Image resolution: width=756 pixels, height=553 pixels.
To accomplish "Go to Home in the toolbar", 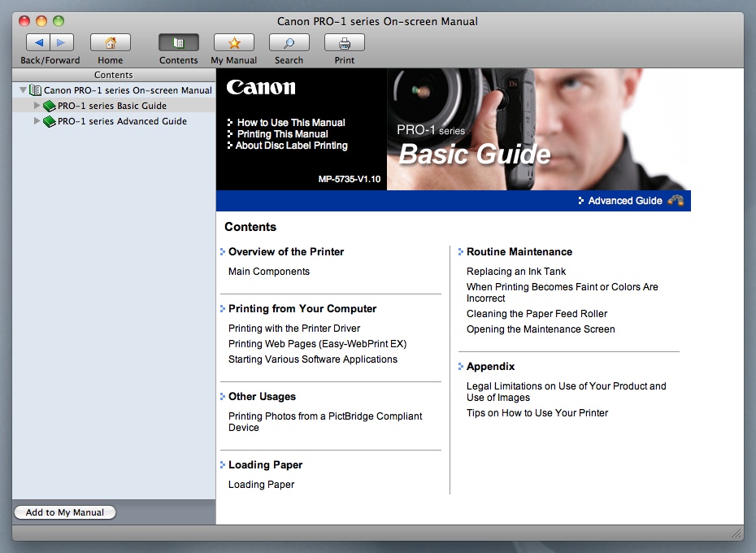I will 111,43.
